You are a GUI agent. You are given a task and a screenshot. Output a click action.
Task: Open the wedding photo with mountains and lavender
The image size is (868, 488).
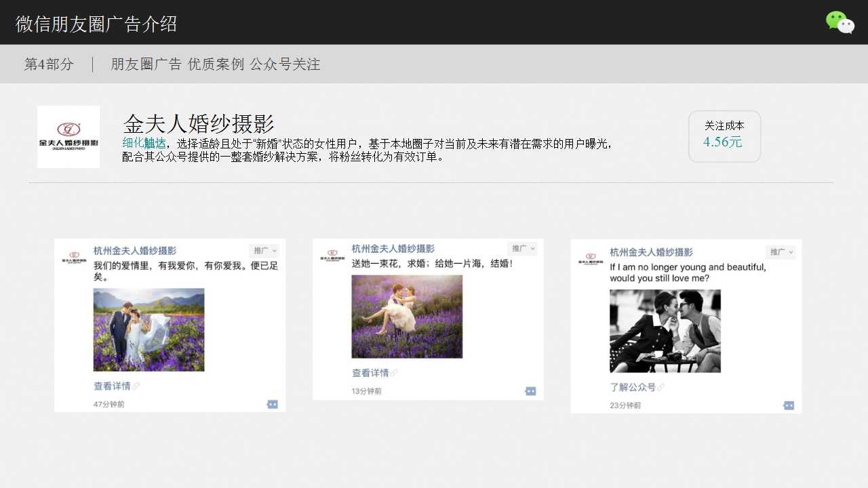(149, 329)
